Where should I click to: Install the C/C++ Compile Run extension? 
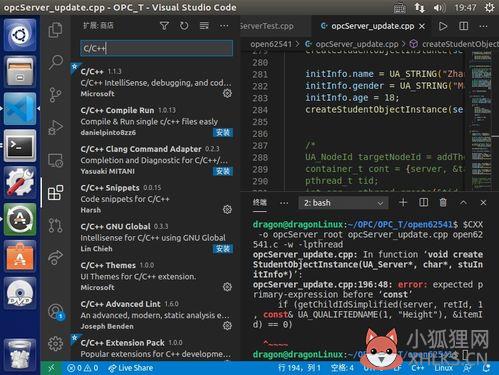[223, 132]
